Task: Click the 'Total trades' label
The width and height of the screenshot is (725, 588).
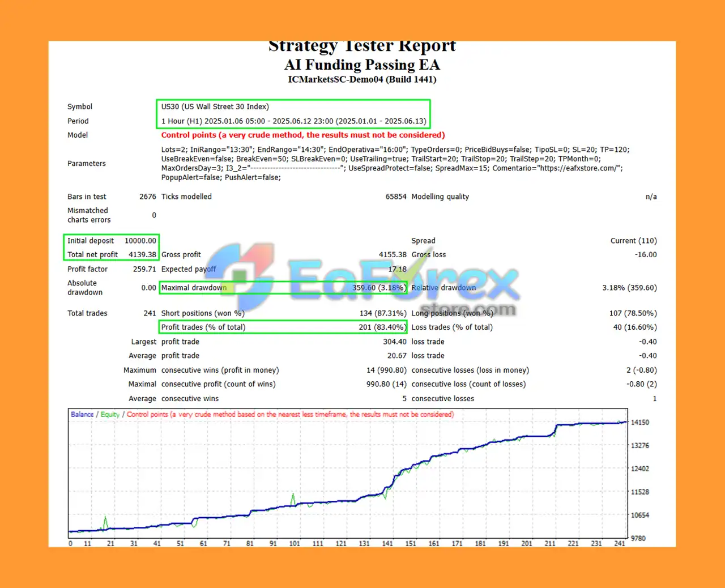Action: coord(87,313)
